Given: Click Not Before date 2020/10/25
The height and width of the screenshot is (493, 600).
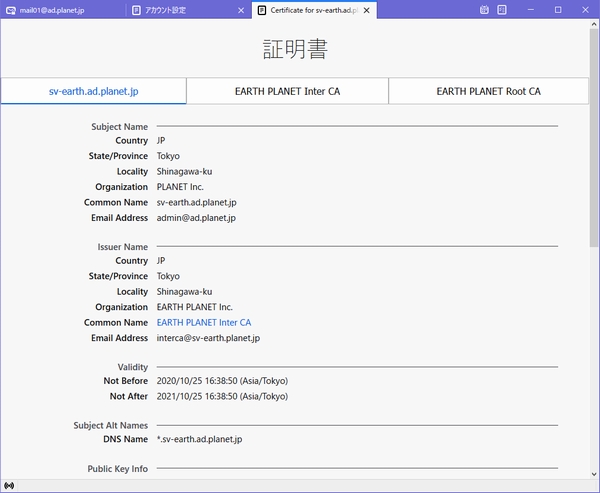Looking at the screenshot, I should coord(222,381).
